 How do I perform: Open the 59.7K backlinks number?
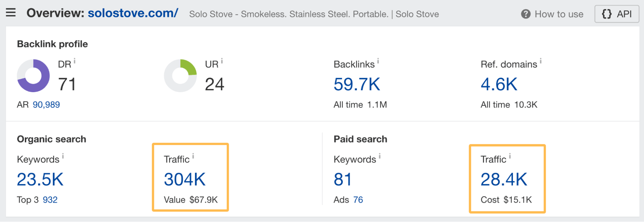tap(357, 84)
